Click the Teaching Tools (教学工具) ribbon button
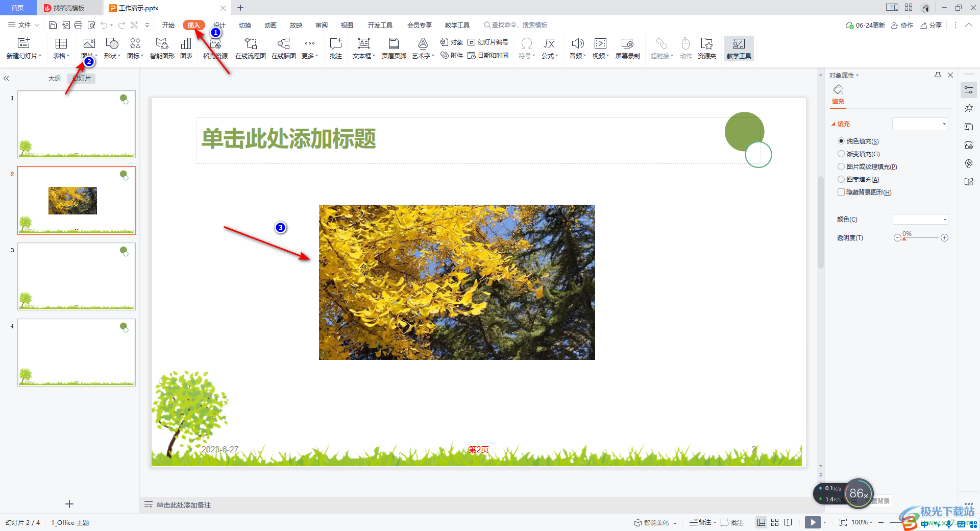 [x=739, y=49]
